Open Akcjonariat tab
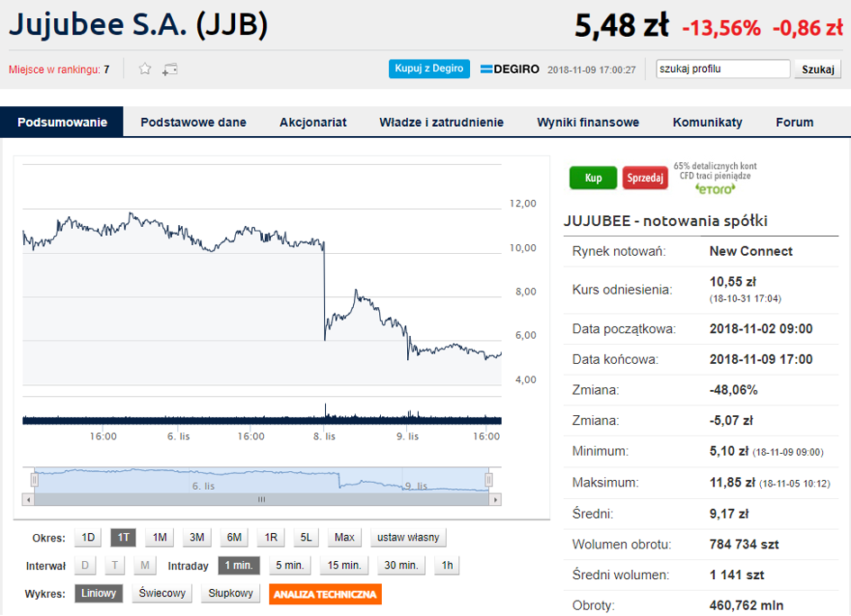The width and height of the screenshot is (851, 616). [312, 122]
